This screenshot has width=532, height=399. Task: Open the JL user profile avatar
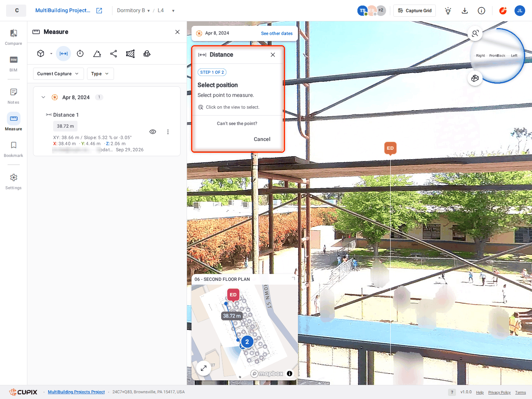[520, 11]
